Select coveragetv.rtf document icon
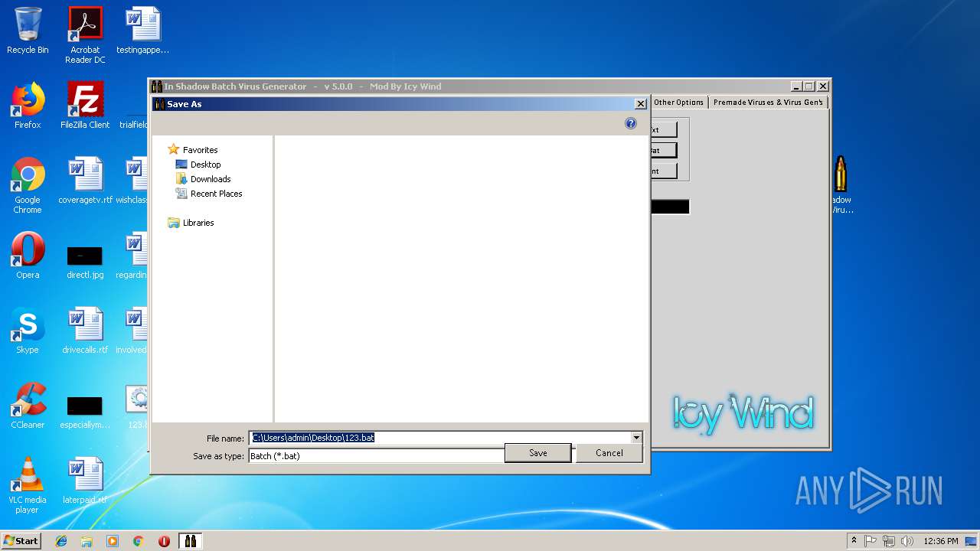The image size is (980, 551). click(x=85, y=181)
